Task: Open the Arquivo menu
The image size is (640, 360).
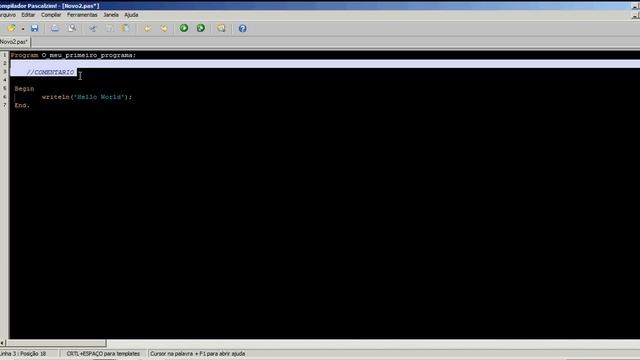Action: (x=7, y=15)
